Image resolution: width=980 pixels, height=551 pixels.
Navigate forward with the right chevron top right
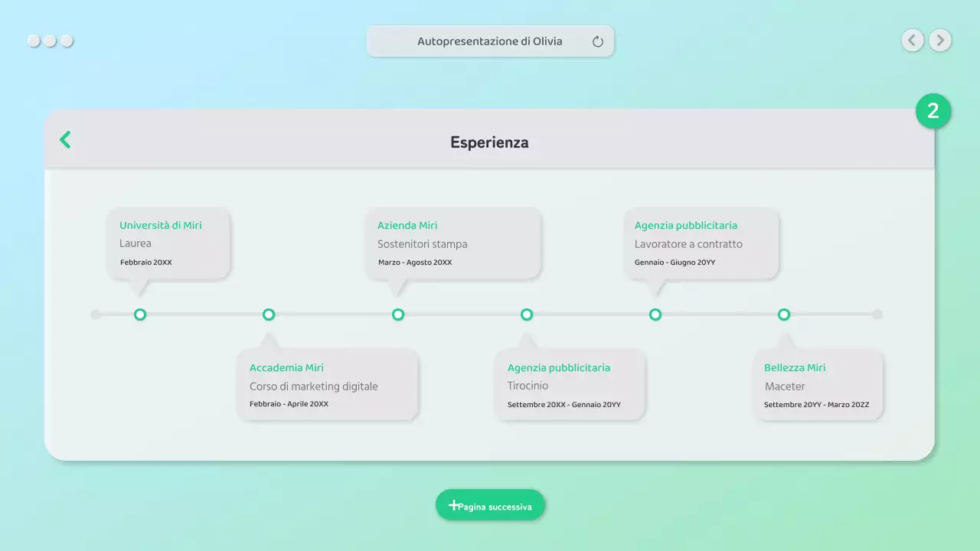click(x=940, y=40)
